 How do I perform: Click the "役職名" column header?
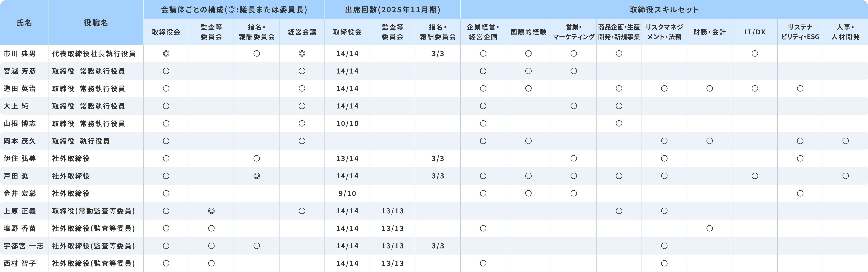[x=96, y=23]
